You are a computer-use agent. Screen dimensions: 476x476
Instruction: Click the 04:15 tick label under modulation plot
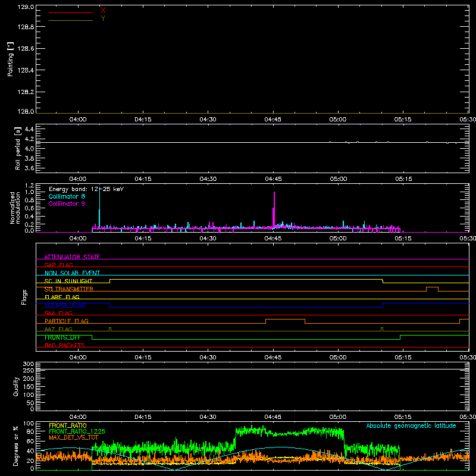click(x=143, y=239)
